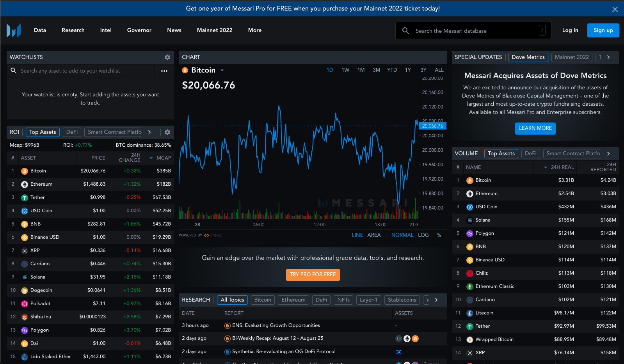The height and width of the screenshot is (364, 624).
Task: Set chart scale to LOG
Action: point(423,235)
